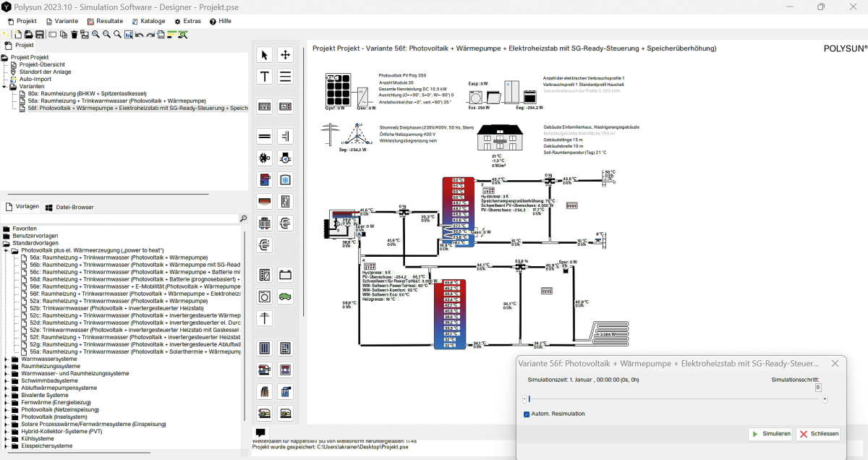Click the washing machine appliance icon
The width and height of the screenshot is (868, 460).
pyautogui.click(x=265, y=297)
